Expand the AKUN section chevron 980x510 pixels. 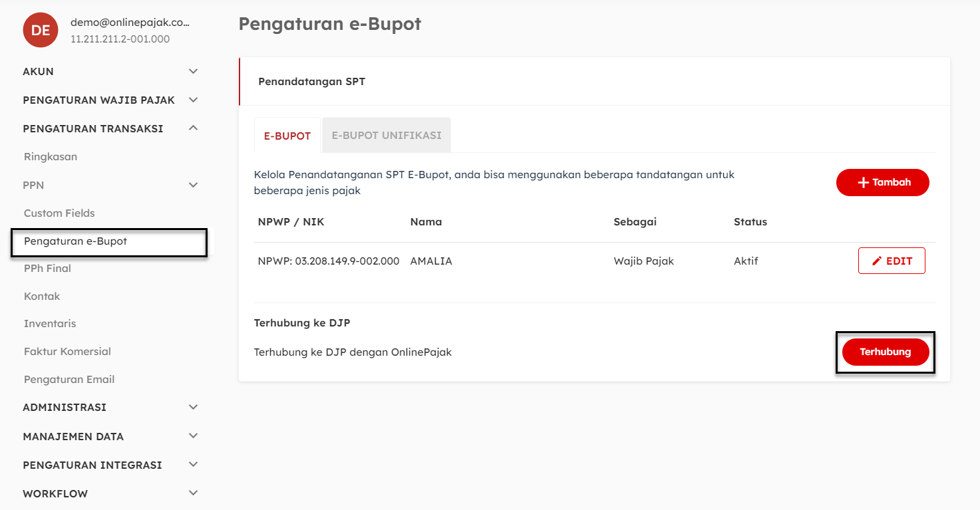[x=193, y=71]
